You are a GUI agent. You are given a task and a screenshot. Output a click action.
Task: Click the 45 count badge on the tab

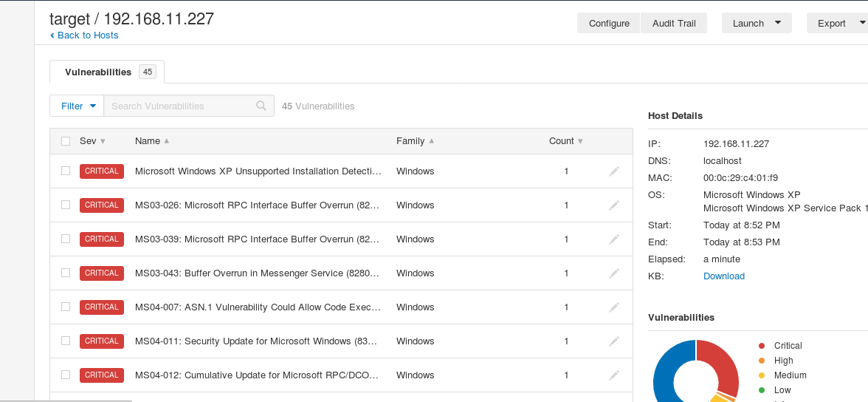click(x=148, y=72)
